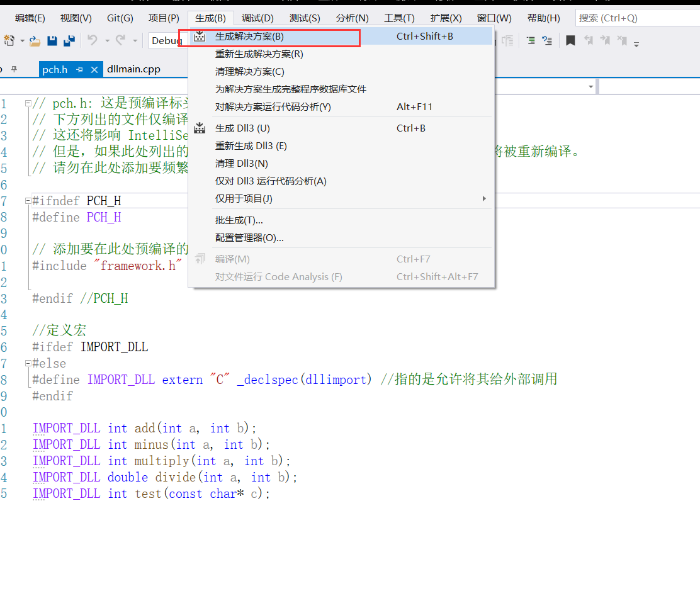Toggle the auto-hide pin on the side panel

13,69
